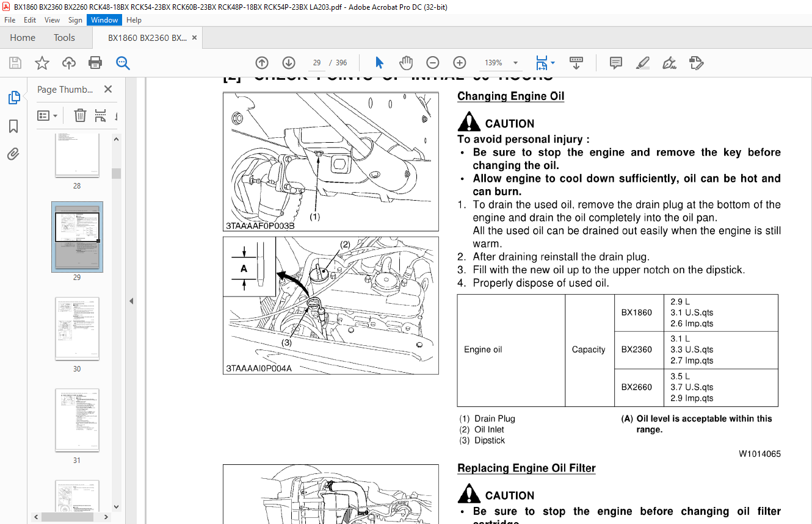Select page 31 thumbnail
The width and height of the screenshot is (812, 524).
pyautogui.click(x=77, y=420)
